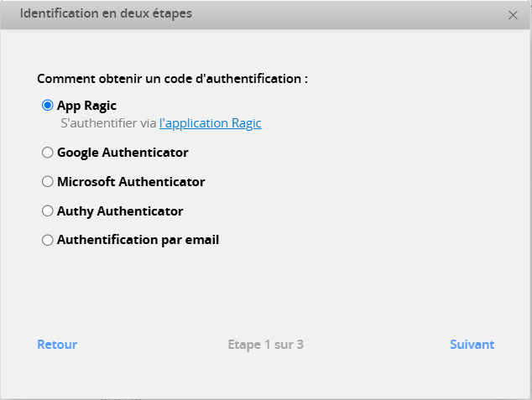The height and width of the screenshot is (400, 532).
Task: Select the Microsoft Authenticator radio button
Action: [x=48, y=182]
